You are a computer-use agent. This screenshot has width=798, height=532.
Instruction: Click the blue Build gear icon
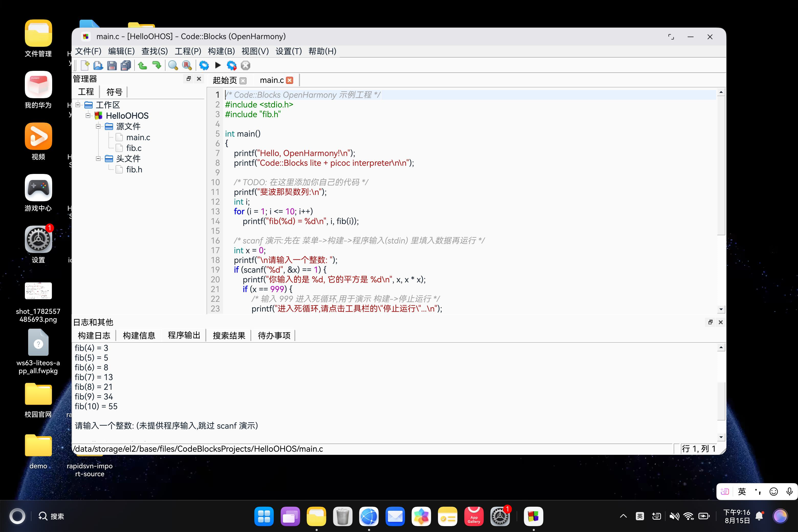(204, 65)
